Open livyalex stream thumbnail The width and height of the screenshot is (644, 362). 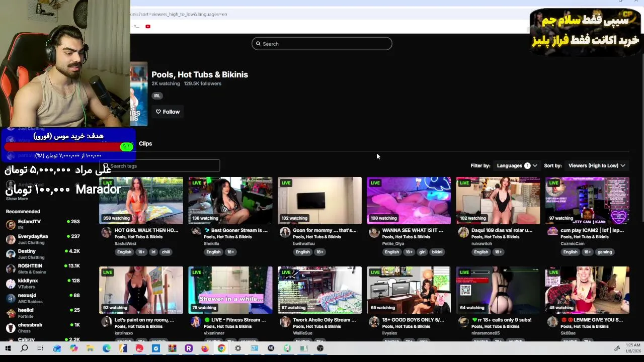[x=409, y=290]
